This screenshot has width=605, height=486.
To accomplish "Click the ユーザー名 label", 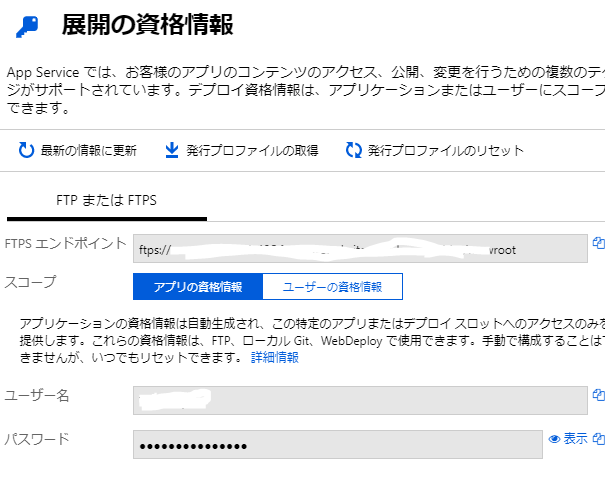I will pyautogui.click(x=37, y=395).
